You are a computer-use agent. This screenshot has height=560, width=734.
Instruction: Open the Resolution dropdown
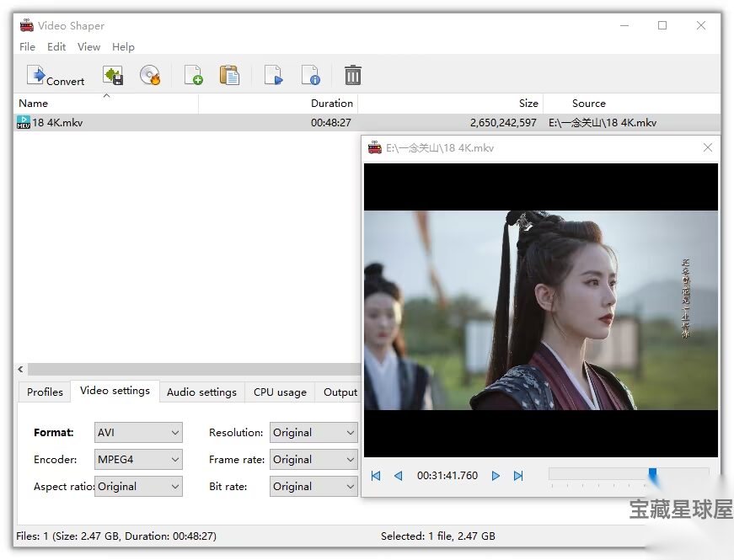(313, 432)
